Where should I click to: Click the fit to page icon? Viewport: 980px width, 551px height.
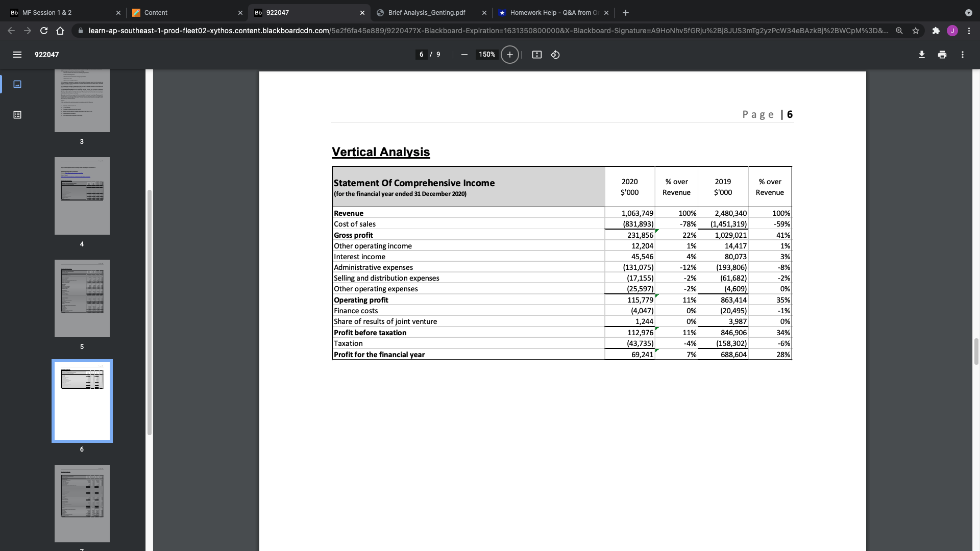tap(536, 55)
